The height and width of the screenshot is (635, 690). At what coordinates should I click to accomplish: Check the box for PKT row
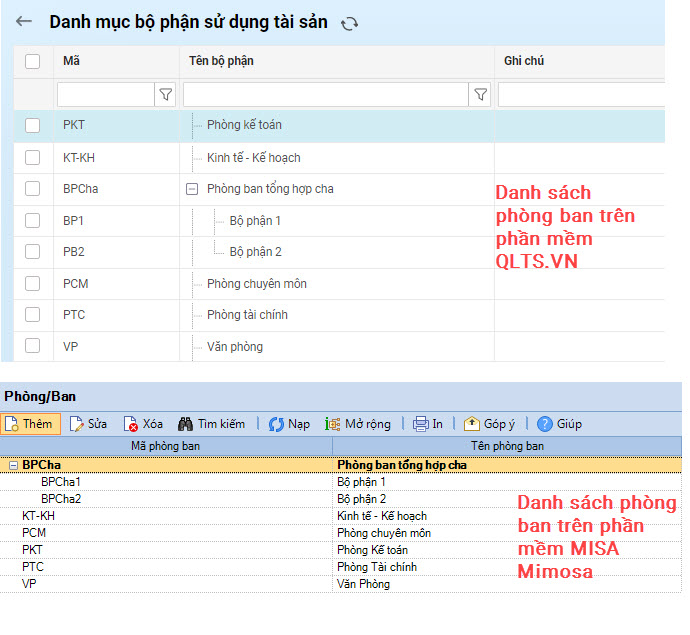coord(33,125)
